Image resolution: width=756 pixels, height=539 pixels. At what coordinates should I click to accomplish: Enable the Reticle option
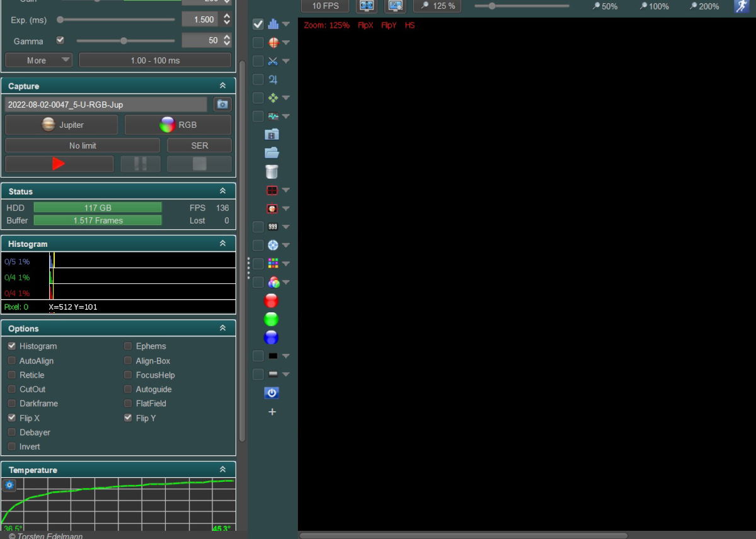point(12,375)
